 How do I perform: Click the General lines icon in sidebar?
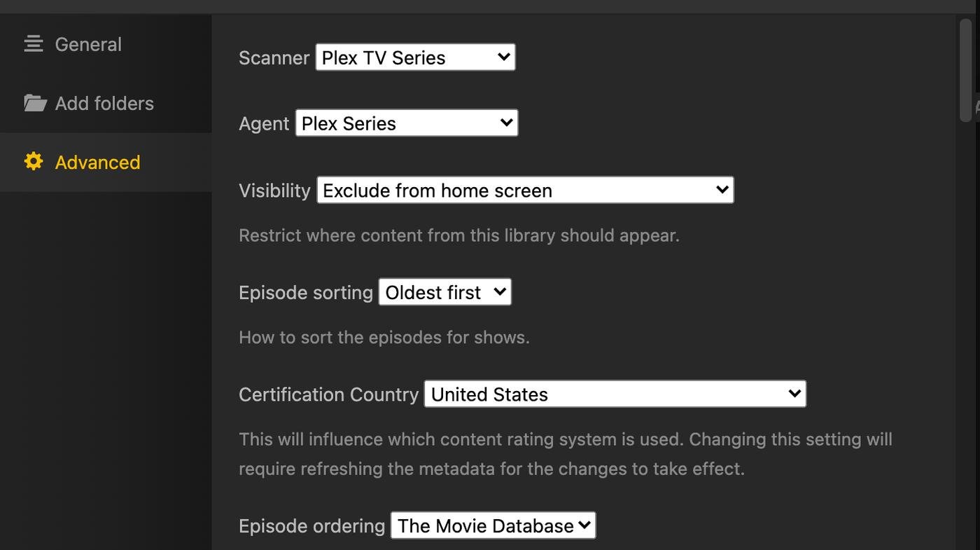pyautogui.click(x=34, y=44)
